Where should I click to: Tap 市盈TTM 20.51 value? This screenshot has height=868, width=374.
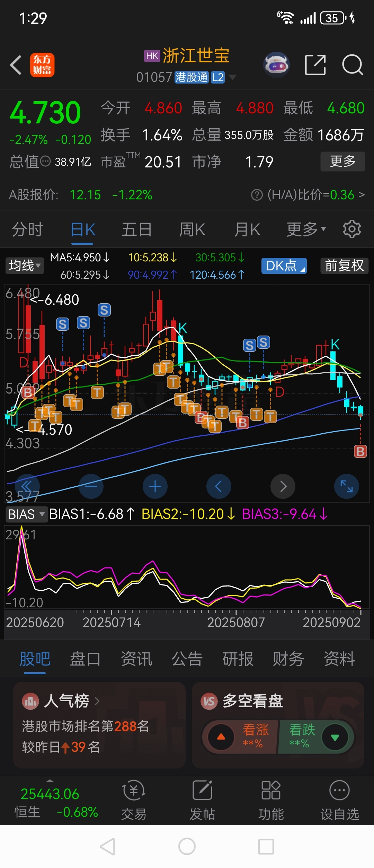pos(141,162)
